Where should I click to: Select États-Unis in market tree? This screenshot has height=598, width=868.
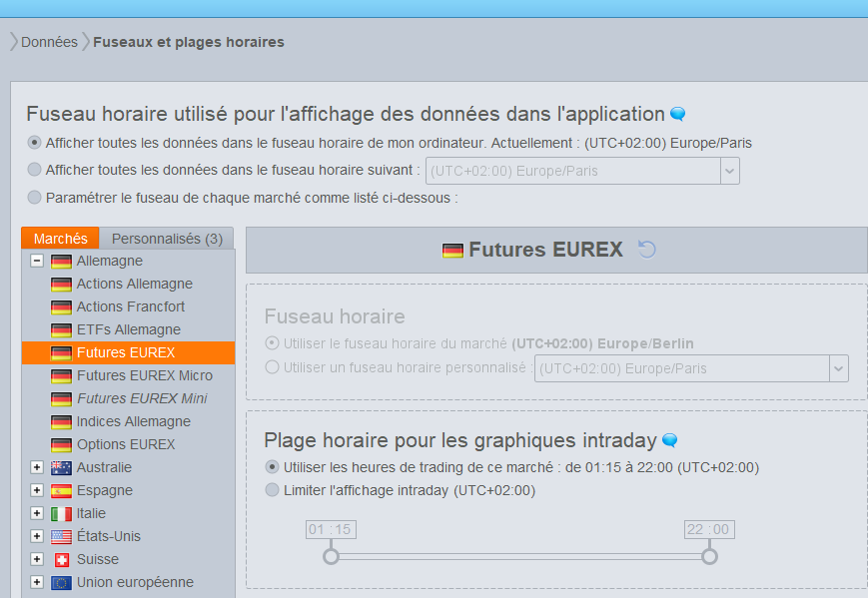[x=109, y=536]
